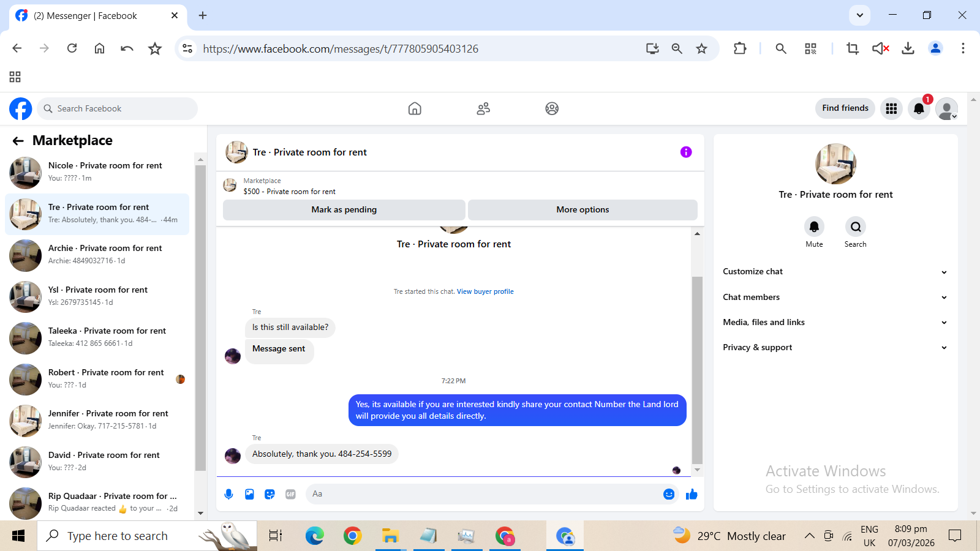The width and height of the screenshot is (980, 551).
Task: Open the Windows Start menu
Action: pos(18,536)
